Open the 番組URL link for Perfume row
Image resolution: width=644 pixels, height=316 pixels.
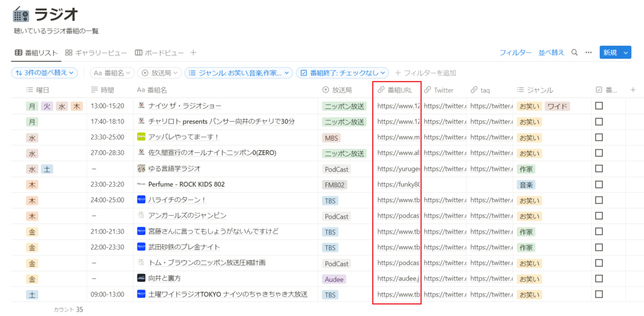398,185
